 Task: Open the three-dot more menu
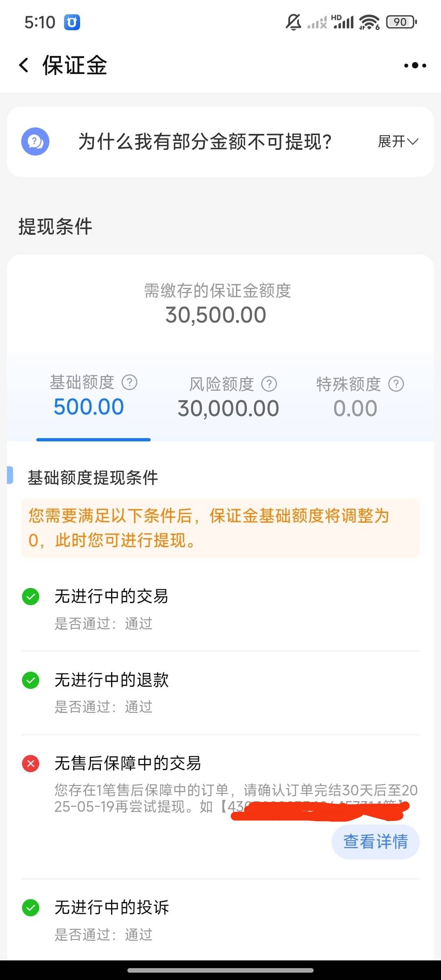pos(415,65)
